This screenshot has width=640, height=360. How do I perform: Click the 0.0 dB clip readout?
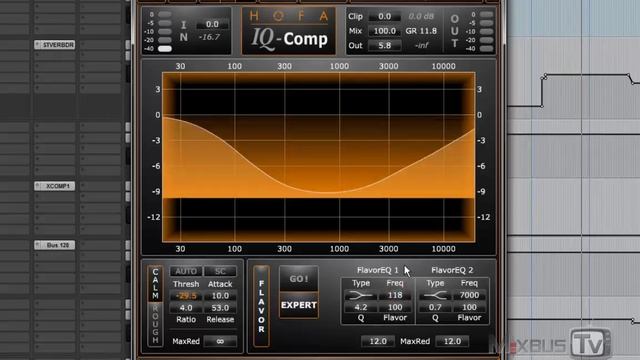[x=421, y=16]
